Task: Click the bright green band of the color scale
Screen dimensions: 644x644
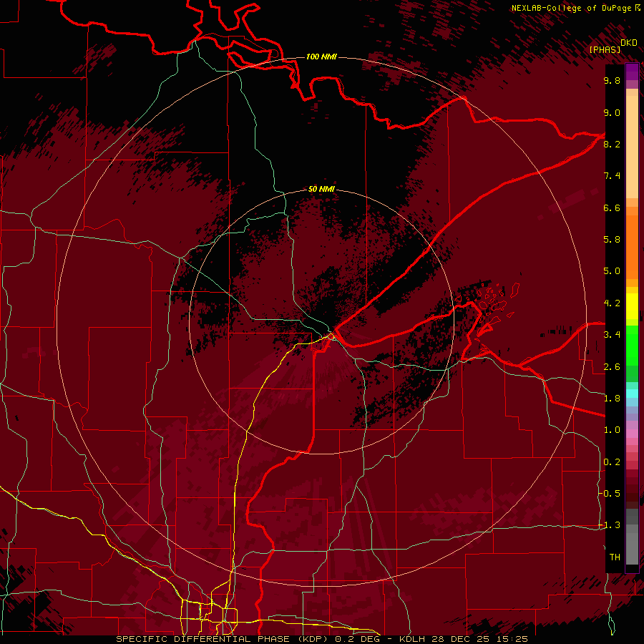Action: click(632, 346)
